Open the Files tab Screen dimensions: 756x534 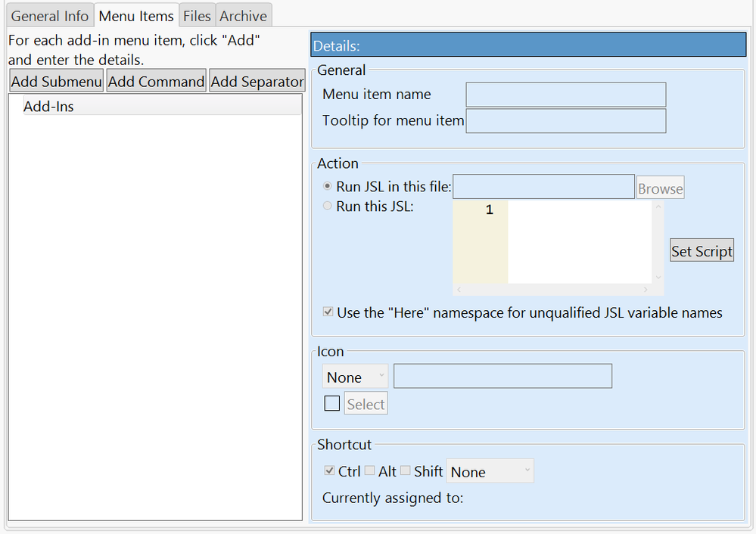coord(197,16)
